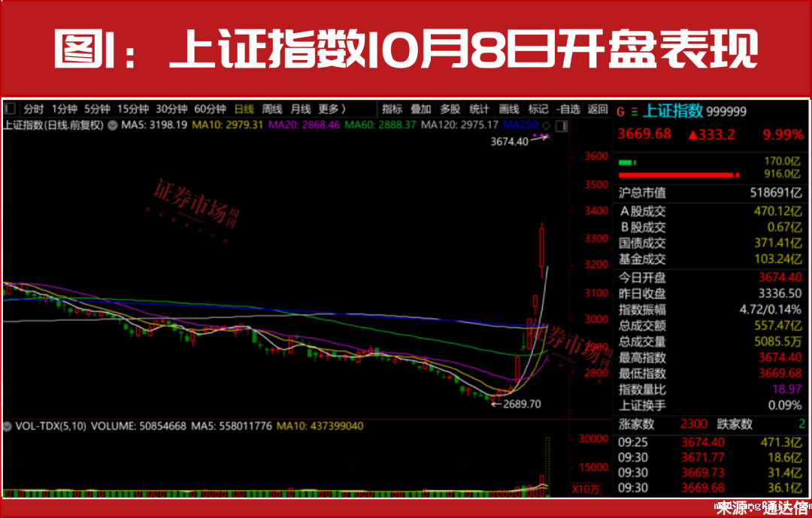Select the 日线 daily chart tab
Image resolution: width=812 pixels, height=518 pixels.
click(244, 109)
